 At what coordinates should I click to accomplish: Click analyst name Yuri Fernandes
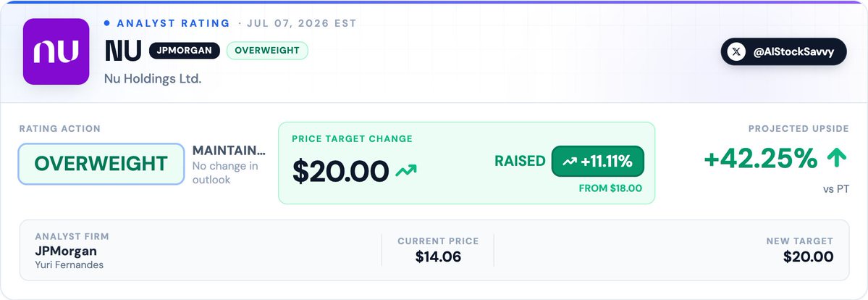[x=69, y=264]
